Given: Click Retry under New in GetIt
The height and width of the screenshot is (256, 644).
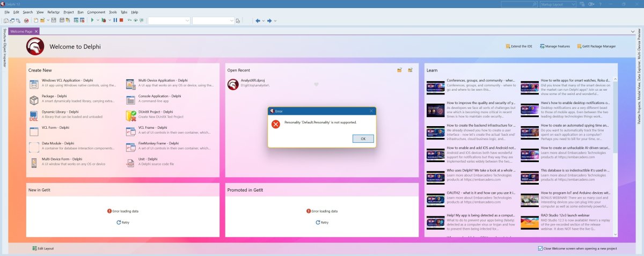Looking at the screenshot, I should pos(123,222).
